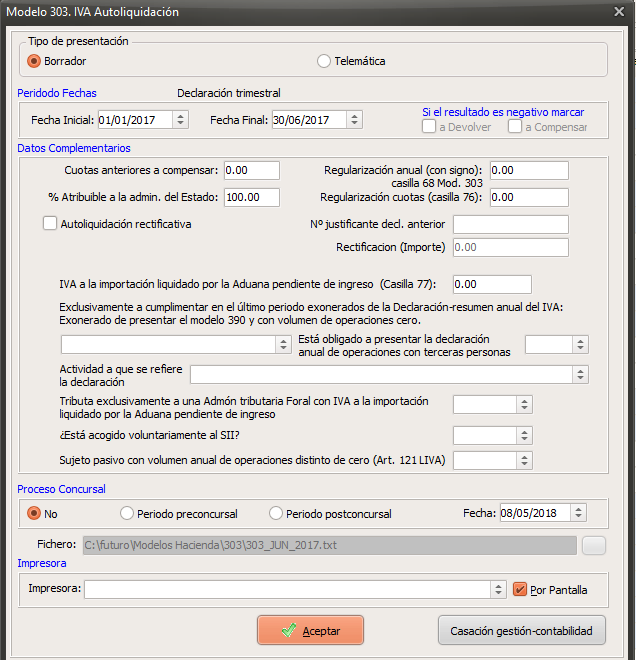Click the Casación gestión-contabilidad button

coord(522,630)
